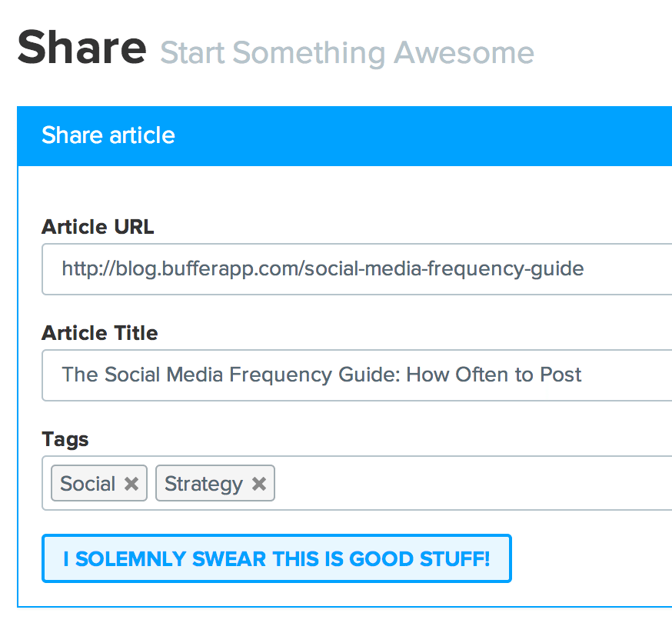Click the Tags label
Screen dimensions: 672x643
[x=65, y=440]
